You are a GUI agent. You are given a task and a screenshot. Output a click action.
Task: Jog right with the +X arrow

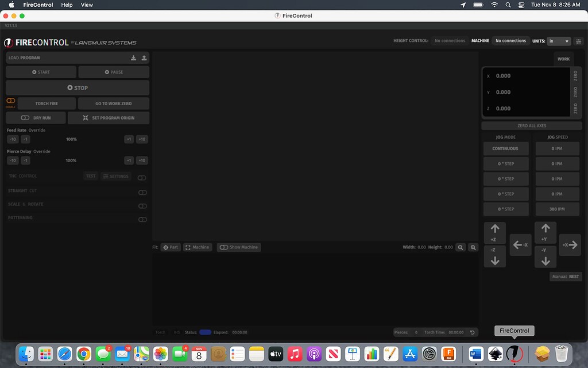(x=570, y=245)
